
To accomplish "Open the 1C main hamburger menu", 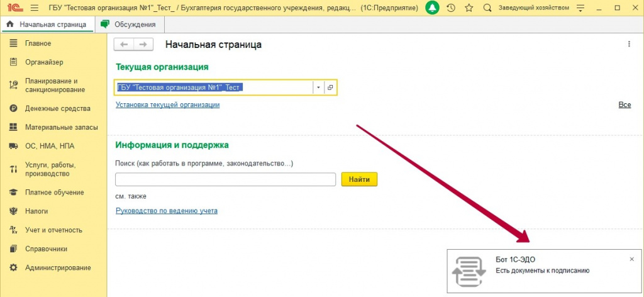I will pyautogui.click(x=35, y=8).
